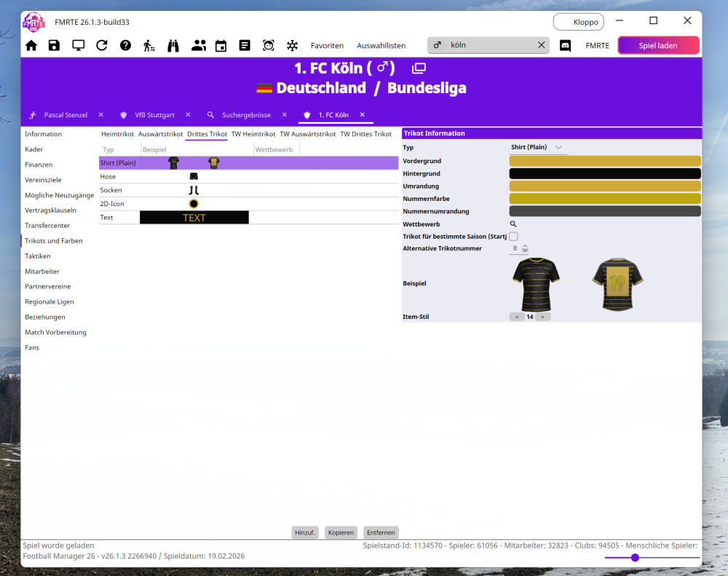Viewport: 728px width, 576px height.
Task: Switch to the Auswärtstrikot tab
Action: point(160,134)
